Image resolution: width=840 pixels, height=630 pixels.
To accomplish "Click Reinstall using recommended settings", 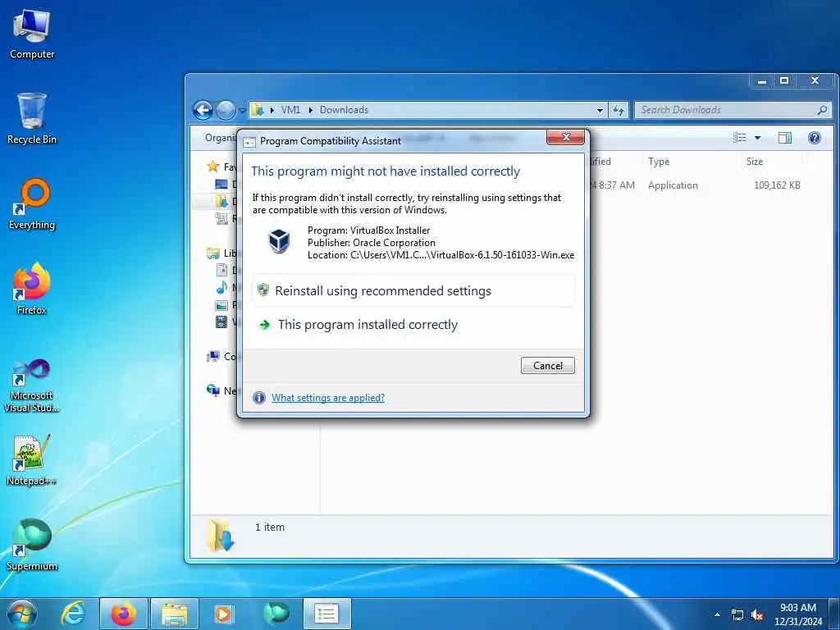I will click(413, 291).
